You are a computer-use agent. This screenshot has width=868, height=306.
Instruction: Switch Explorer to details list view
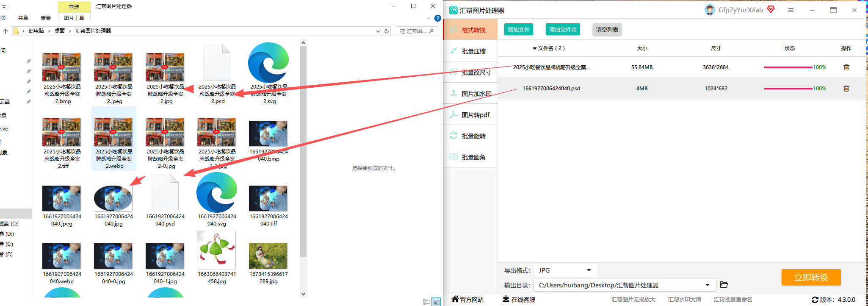426,302
